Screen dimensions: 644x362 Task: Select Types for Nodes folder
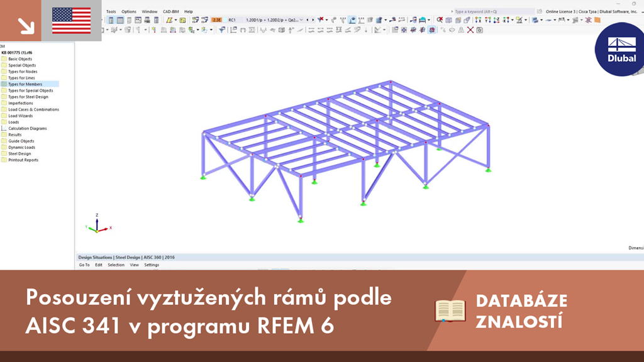[23, 72]
